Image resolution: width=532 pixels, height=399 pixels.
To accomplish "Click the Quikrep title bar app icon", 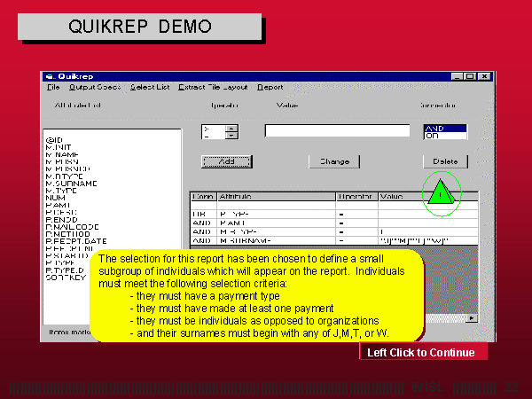I will tap(50, 76).
